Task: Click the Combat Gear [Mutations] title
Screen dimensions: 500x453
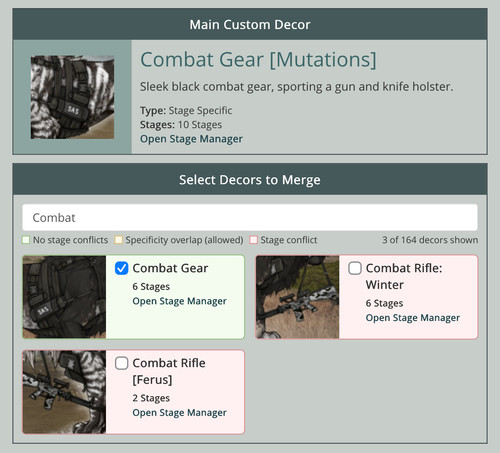Action: click(258, 60)
